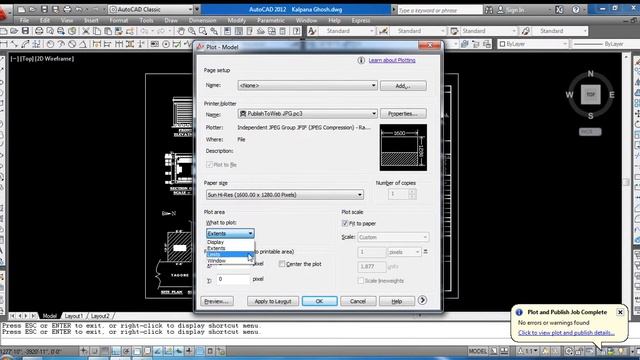This screenshot has height=360, width=640.
Task: Click the Multileader Style icon
Action: (526, 31)
